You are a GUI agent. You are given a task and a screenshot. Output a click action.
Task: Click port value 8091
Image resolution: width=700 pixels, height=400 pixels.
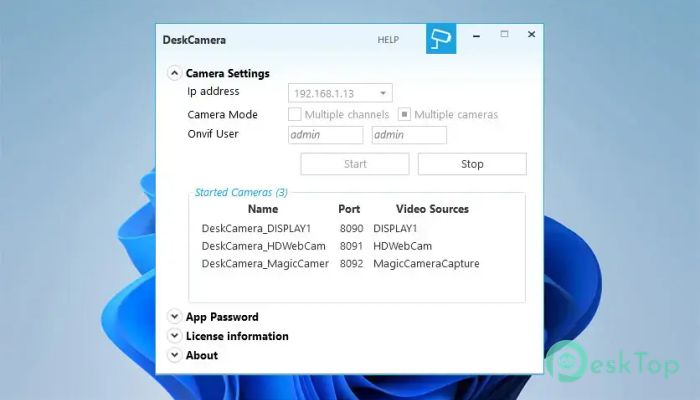(351, 246)
